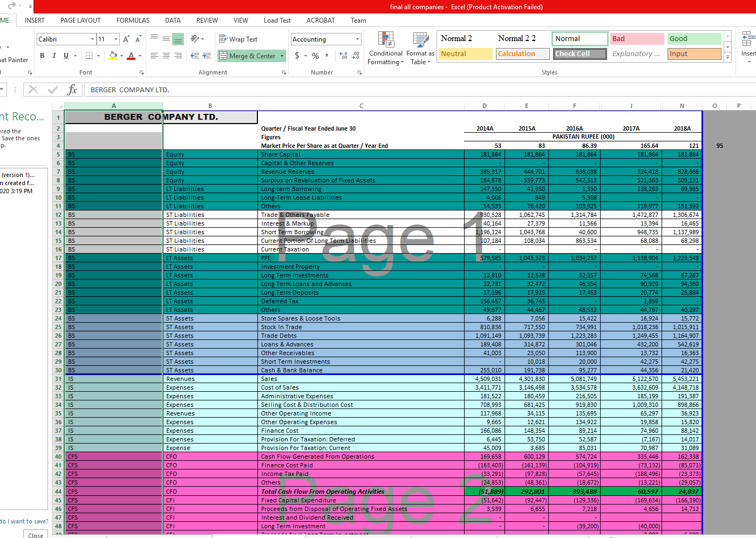Open the ACROBAT ribbon tab
Screen dimensions: 756x538
(320, 20)
